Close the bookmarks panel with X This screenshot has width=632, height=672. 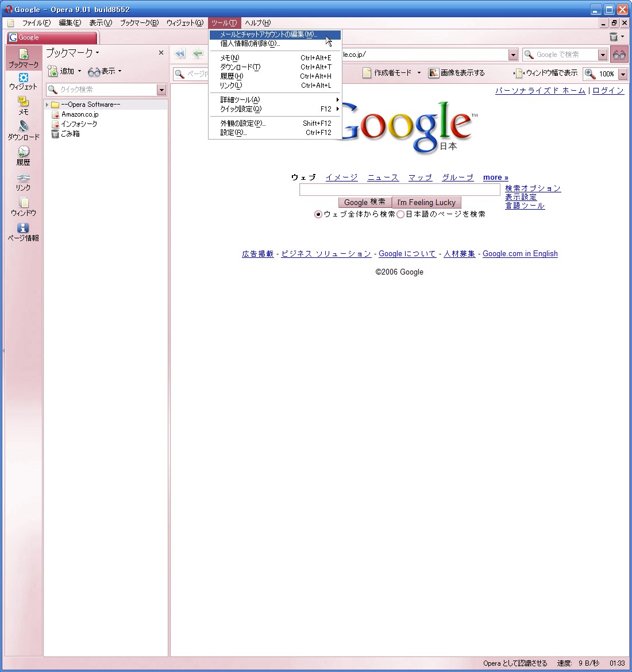[x=161, y=53]
